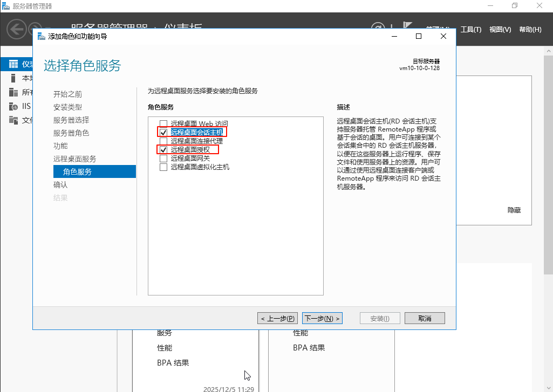Check the 远程桌面 Web 访问 checkbox
The height and width of the screenshot is (392, 553).
pyautogui.click(x=163, y=123)
